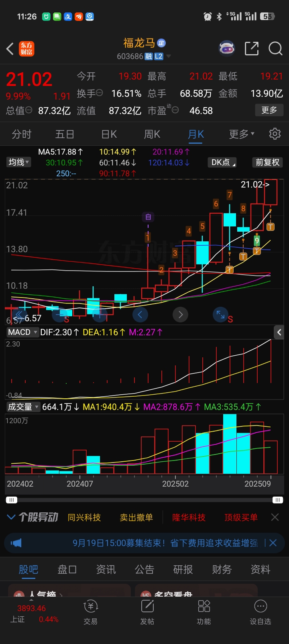This screenshot has height=644, width=289.
Task: Open 功能 functions icon
Action: tap(204, 613)
